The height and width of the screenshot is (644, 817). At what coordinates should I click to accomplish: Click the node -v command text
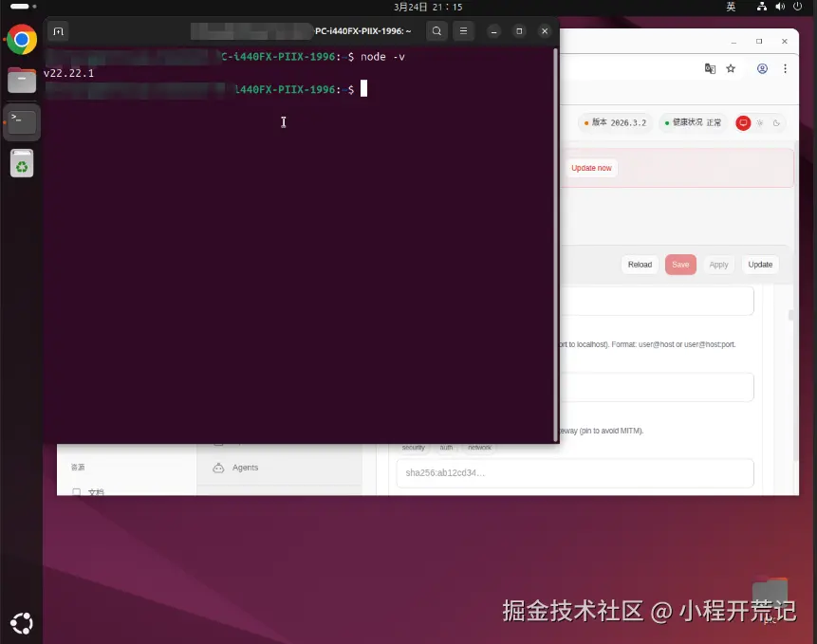tap(382, 57)
